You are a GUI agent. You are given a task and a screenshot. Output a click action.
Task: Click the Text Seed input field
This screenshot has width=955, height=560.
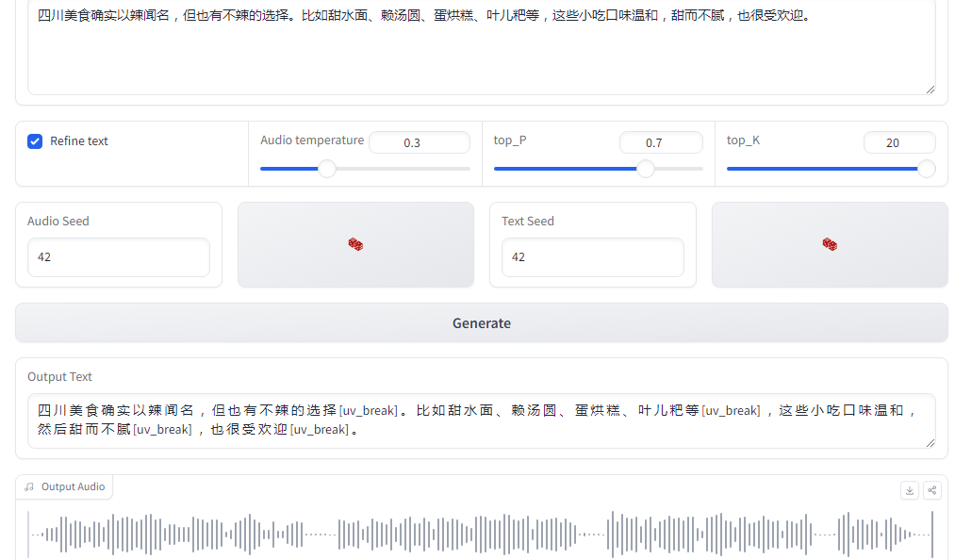point(592,257)
